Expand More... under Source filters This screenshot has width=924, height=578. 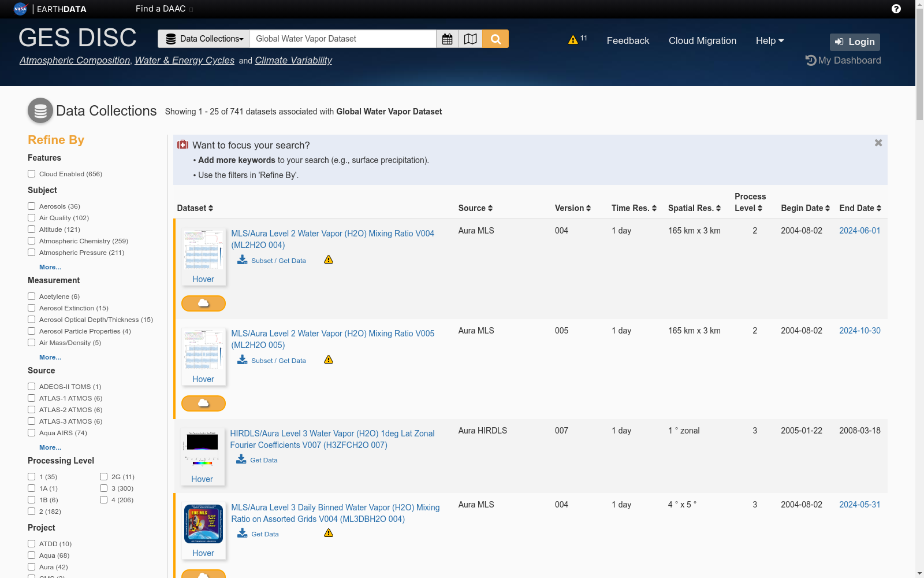(x=50, y=447)
